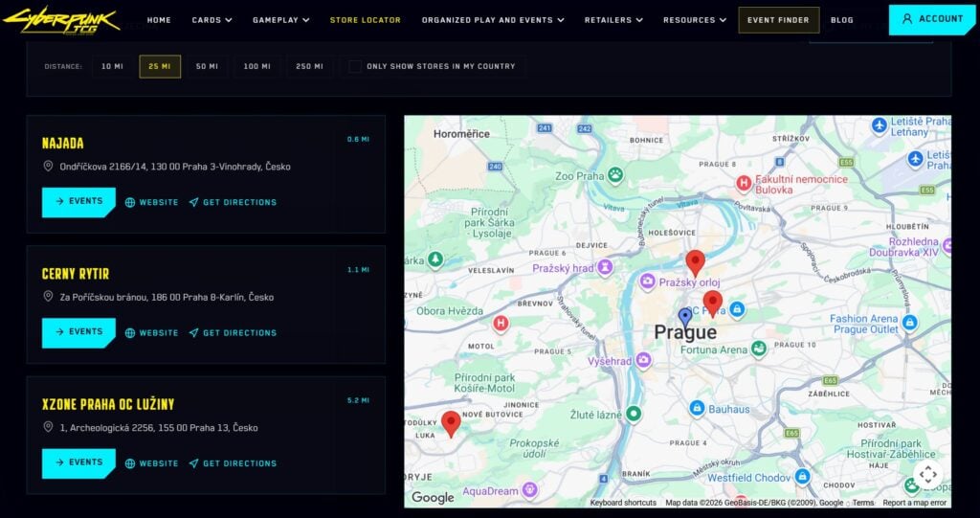Open the Store Locator page
Screen dimensions: 980x518
[x=366, y=20]
